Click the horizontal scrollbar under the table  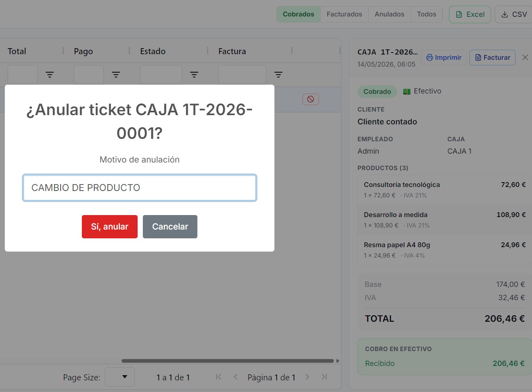pyautogui.click(x=227, y=361)
